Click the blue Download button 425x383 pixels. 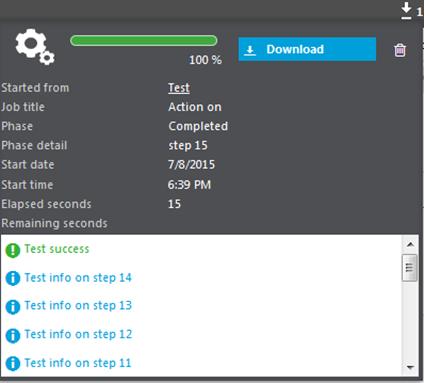[x=307, y=49]
